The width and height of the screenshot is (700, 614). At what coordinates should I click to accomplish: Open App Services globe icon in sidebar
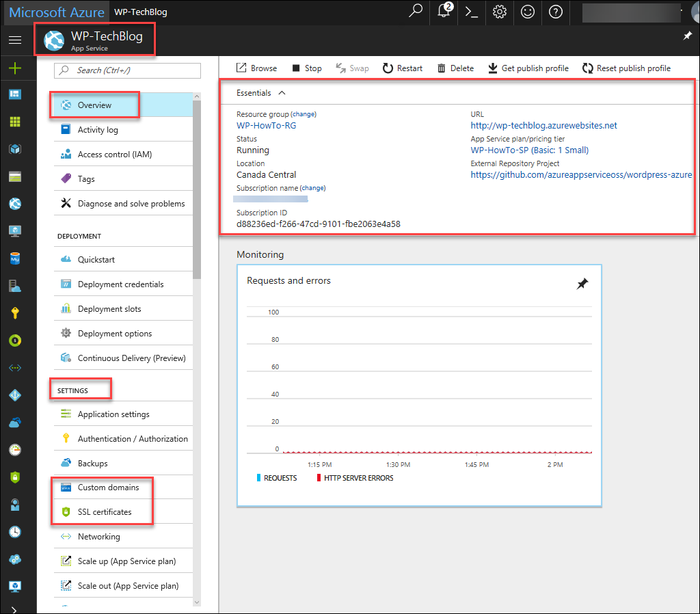15,204
